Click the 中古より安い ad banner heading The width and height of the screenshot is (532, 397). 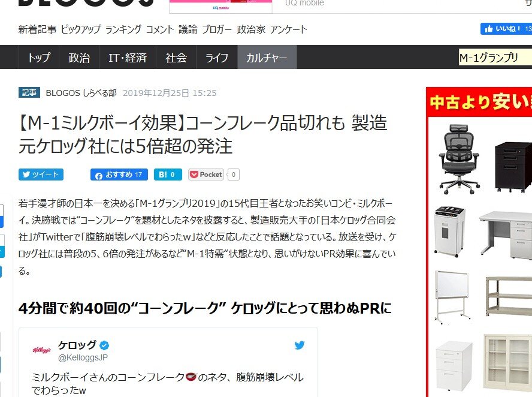(480, 102)
